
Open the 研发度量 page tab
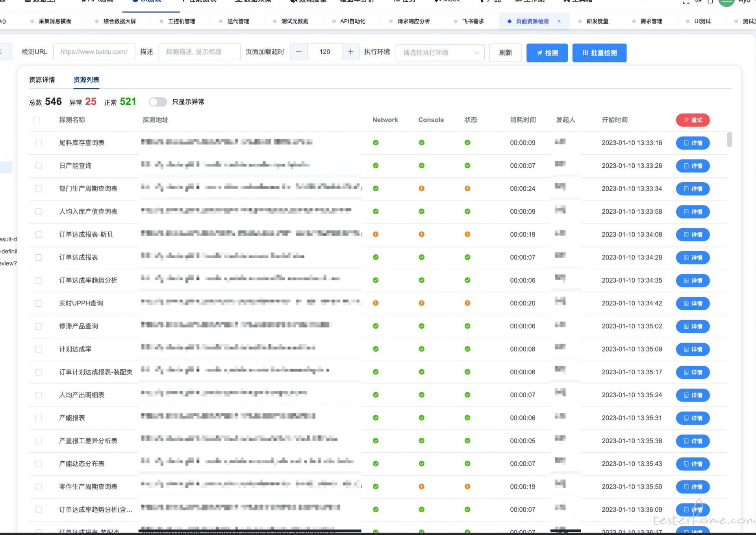(598, 21)
